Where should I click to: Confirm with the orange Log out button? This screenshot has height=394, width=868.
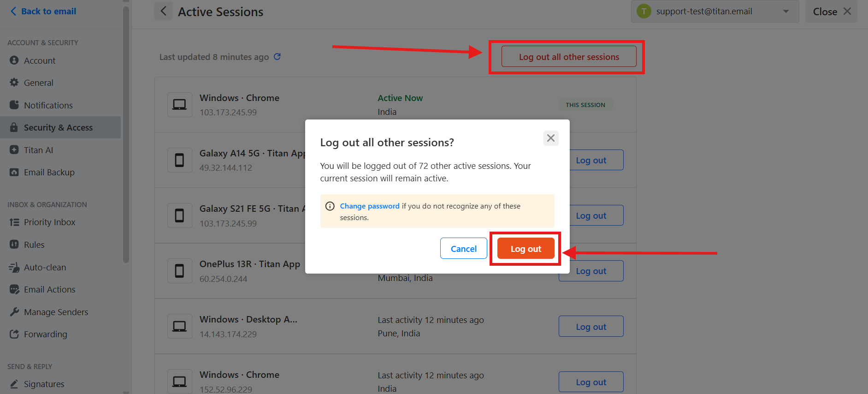526,249
